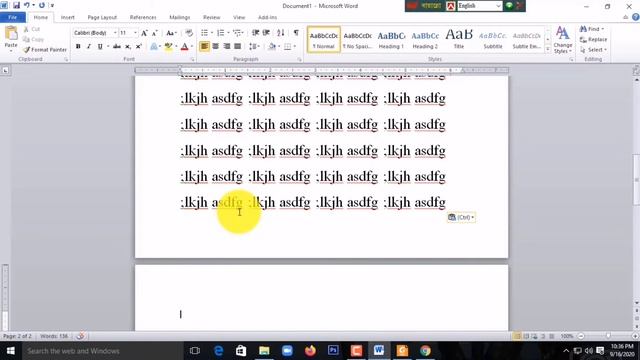Activate the Format Painter tool
The image size is (640, 360).
[45, 49]
